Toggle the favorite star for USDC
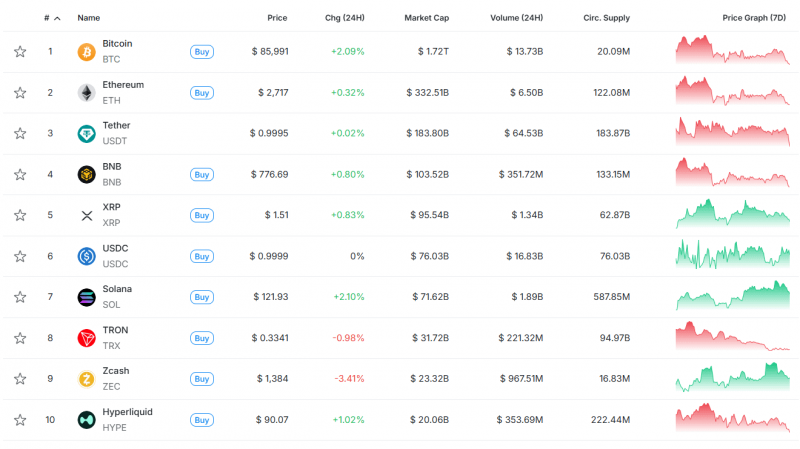This screenshot has height=449, width=800. pos(20,256)
